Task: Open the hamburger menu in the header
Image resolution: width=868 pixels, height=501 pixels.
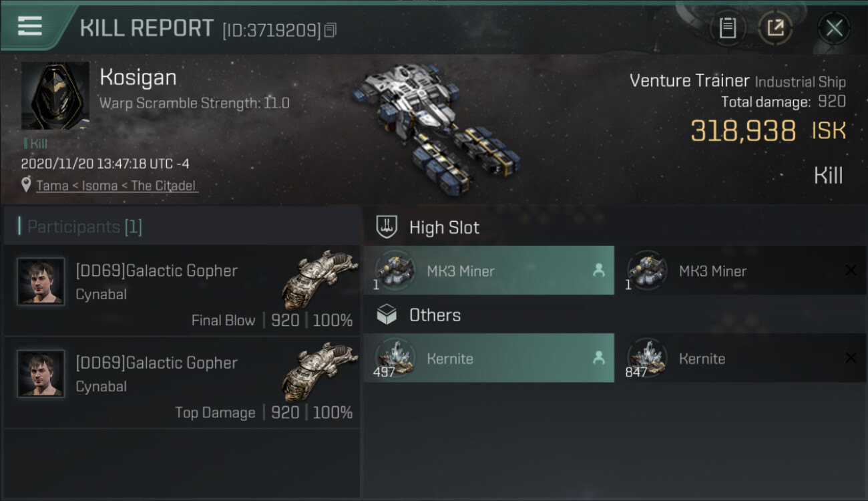Action: coord(30,26)
